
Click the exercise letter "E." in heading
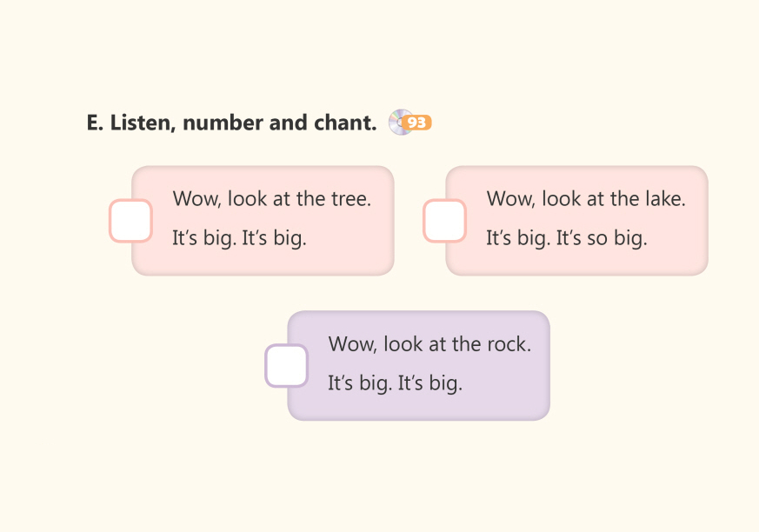(96, 123)
